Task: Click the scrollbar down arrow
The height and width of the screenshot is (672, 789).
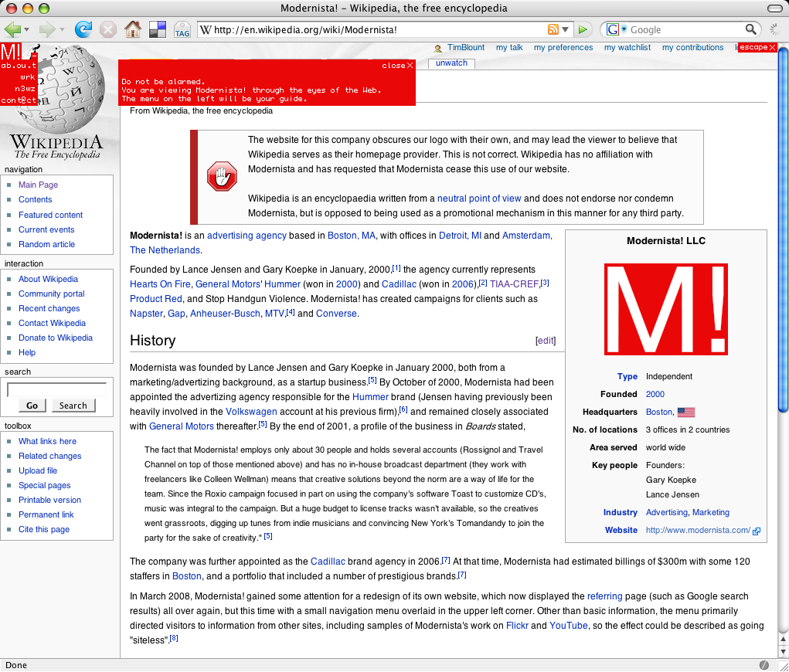Action: (783, 652)
